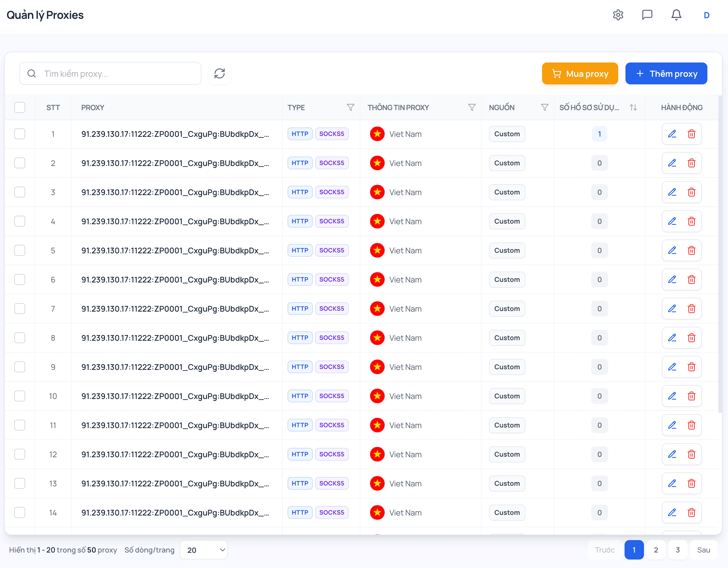Refresh the proxy list
This screenshot has height=568, width=728.
pyautogui.click(x=219, y=73)
